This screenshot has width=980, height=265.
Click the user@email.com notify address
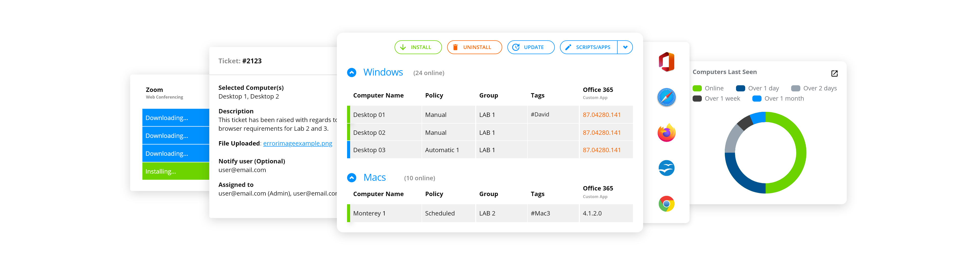pyautogui.click(x=242, y=170)
